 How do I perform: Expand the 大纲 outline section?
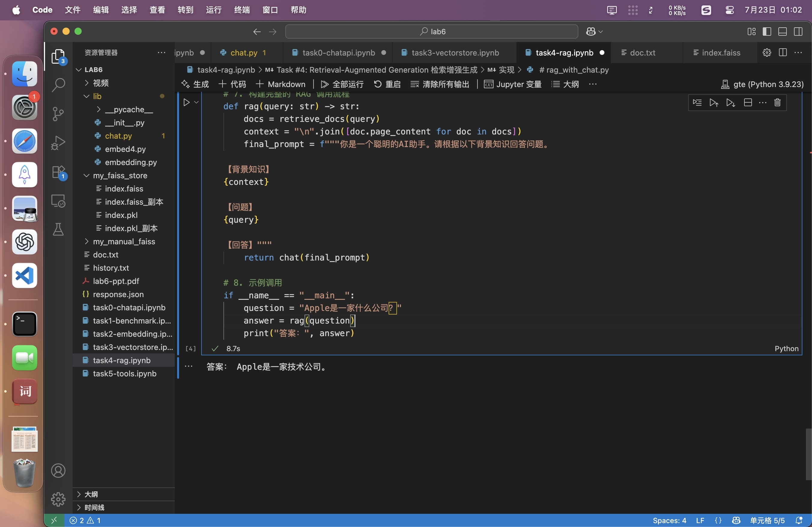[x=91, y=494]
